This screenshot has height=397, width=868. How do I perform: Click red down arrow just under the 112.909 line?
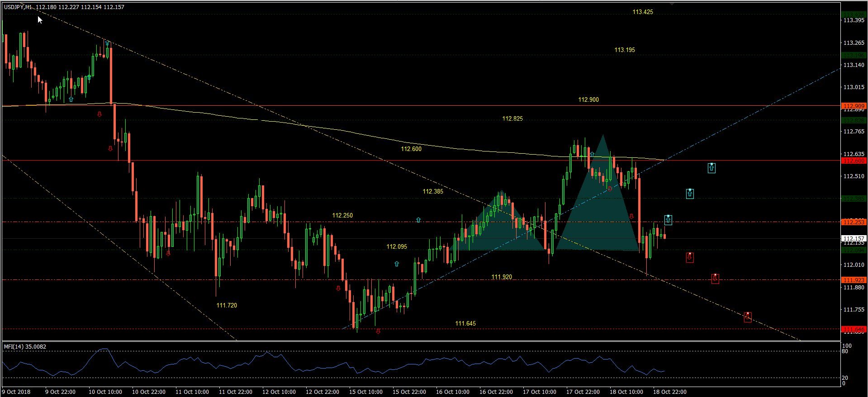[100, 114]
